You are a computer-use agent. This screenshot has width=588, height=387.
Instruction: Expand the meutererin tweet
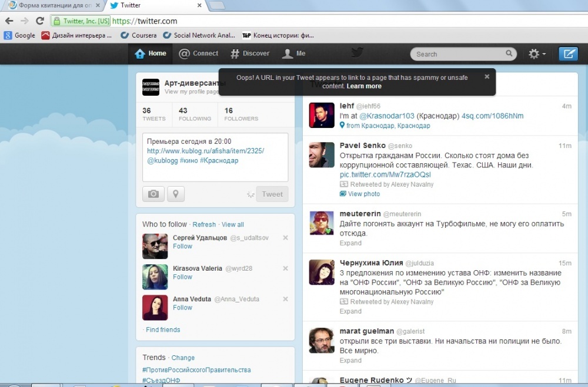click(350, 243)
